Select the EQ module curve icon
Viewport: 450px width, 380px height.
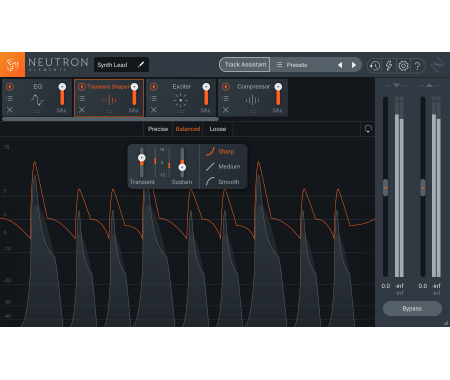tap(37, 100)
